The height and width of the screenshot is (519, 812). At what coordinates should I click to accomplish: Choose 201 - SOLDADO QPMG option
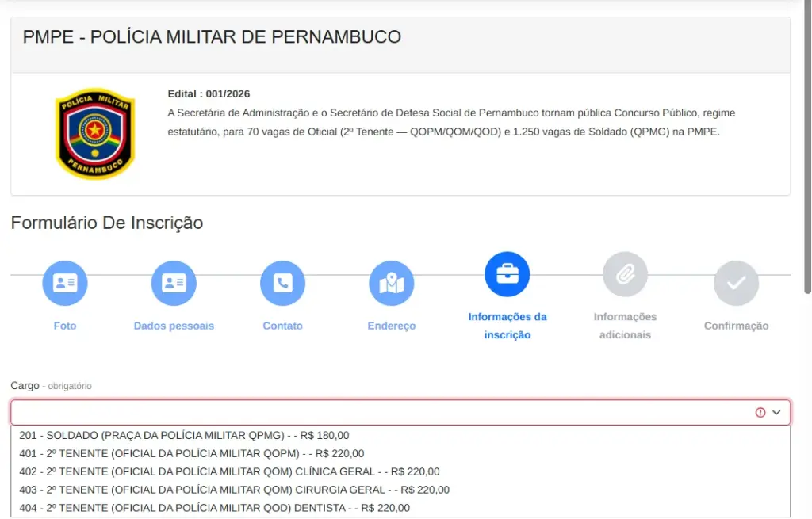400,435
